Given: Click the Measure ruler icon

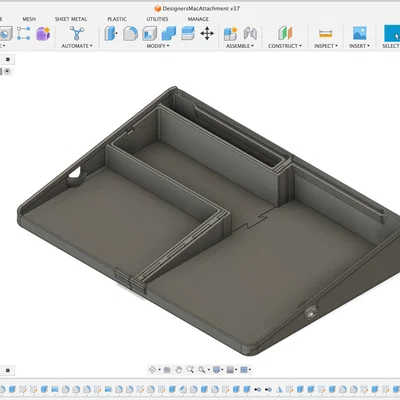Looking at the screenshot, I should (325, 33).
